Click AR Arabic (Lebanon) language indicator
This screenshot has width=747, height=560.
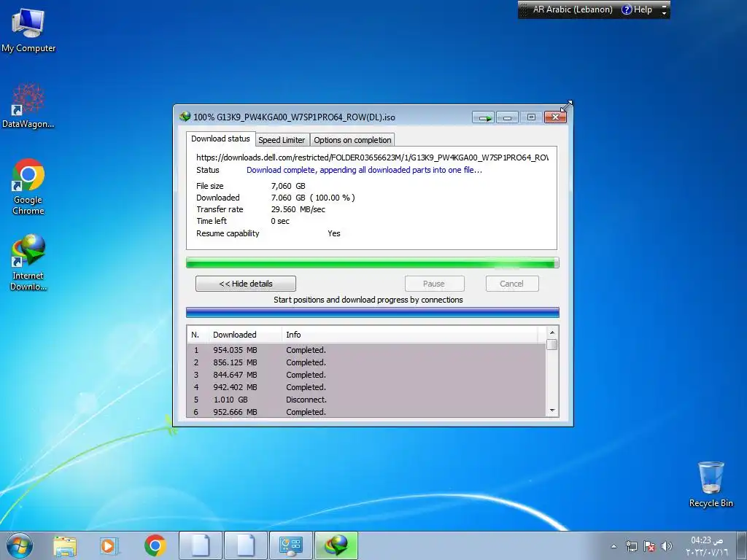(573, 9)
